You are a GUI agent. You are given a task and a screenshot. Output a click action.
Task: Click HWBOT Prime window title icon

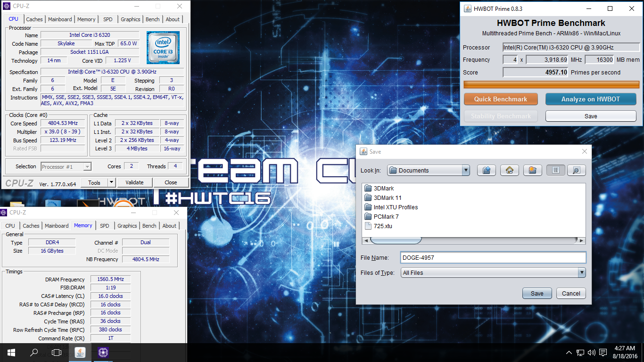pyautogui.click(x=467, y=8)
